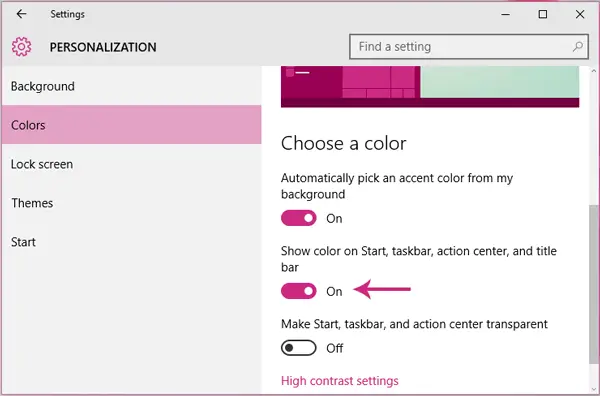
Task: Click the color preview thumbnail
Action: 430,86
